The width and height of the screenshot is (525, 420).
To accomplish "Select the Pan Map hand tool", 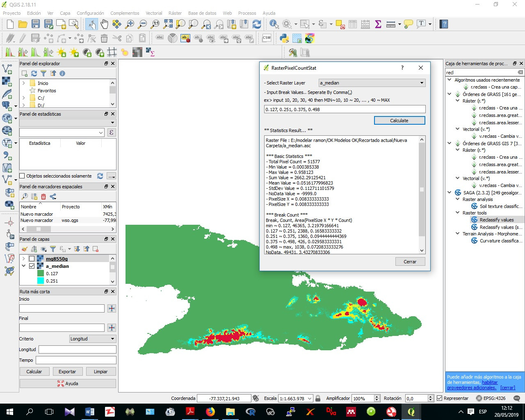I will tap(104, 24).
